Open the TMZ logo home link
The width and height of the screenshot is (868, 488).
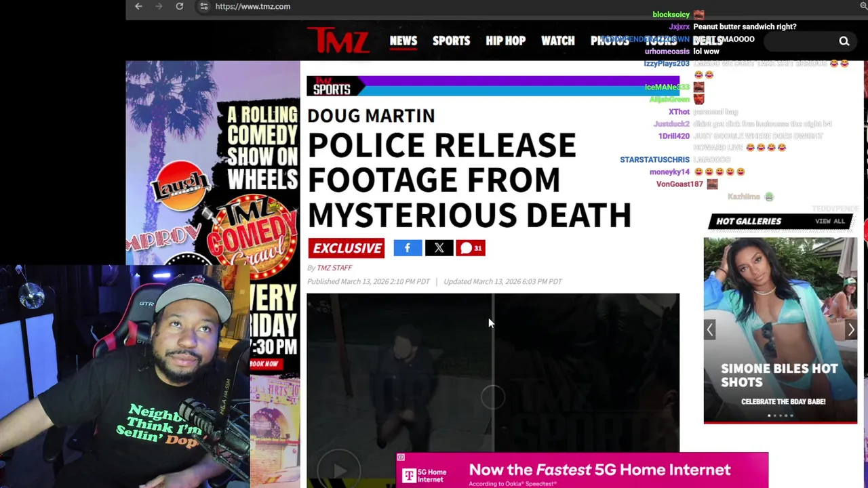tap(338, 40)
